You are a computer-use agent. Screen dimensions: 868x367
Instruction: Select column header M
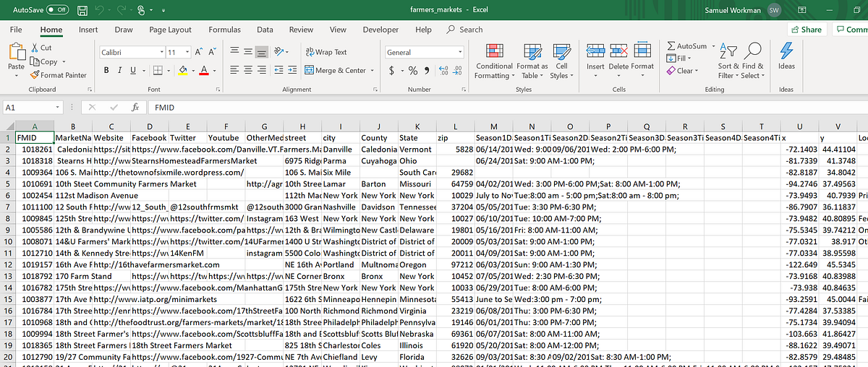click(493, 126)
